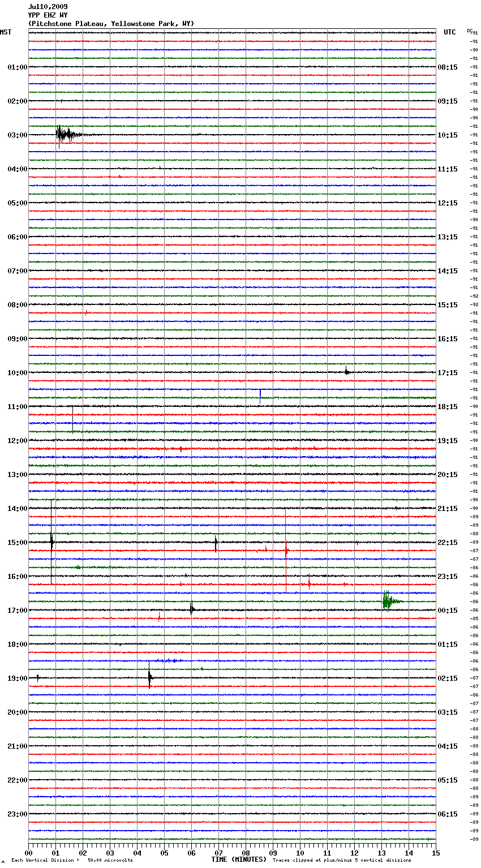
Task: Click the 10:15 UTC time label
Action: (448, 135)
